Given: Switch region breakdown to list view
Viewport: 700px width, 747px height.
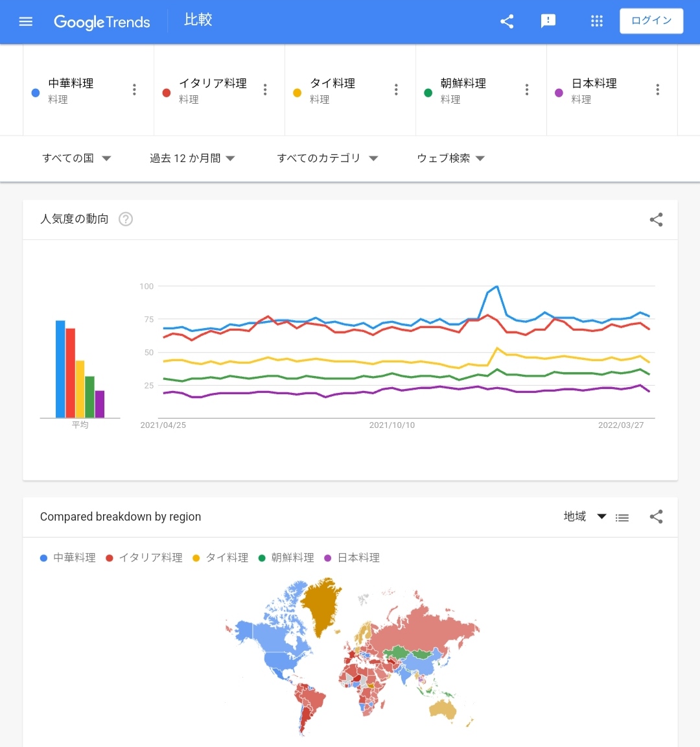Looking at the screenshot, I should click(x=622, y=517).
